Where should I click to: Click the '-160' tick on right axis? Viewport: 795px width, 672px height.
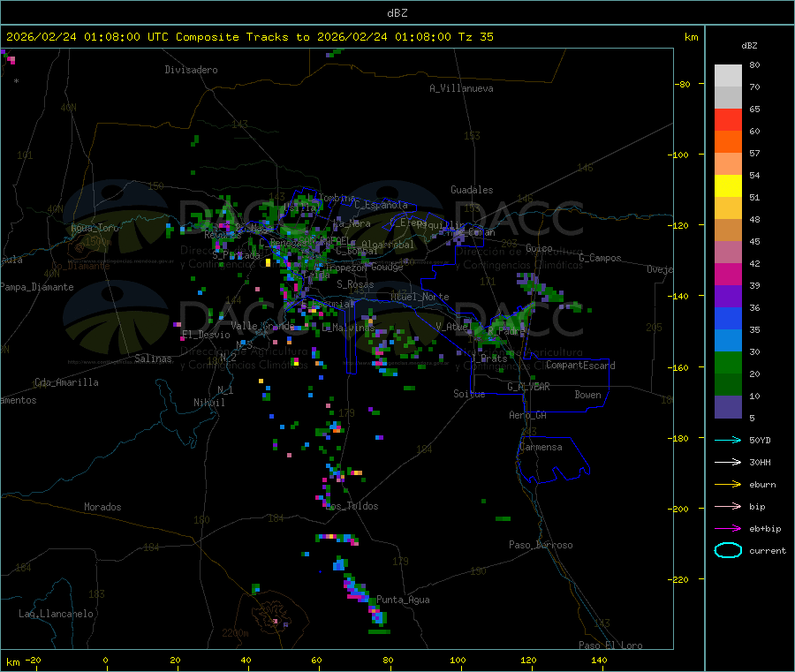tap(680, 367)
